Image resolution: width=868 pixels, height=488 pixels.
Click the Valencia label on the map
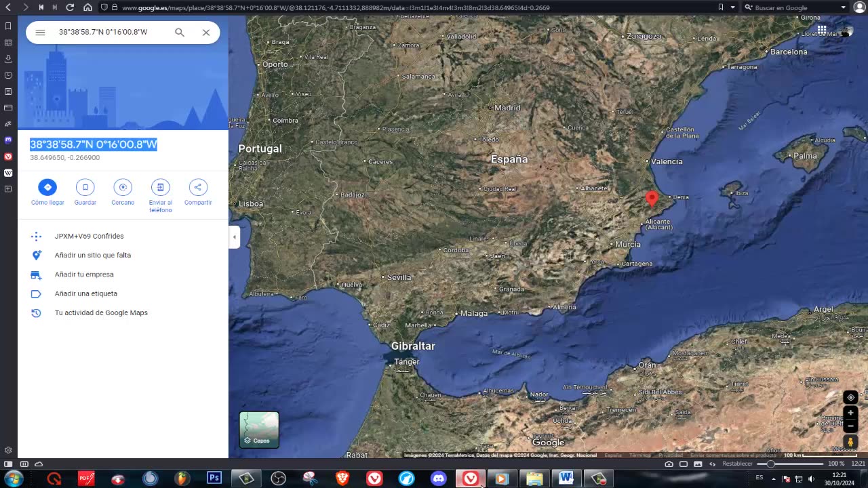[x=667, y=161]
